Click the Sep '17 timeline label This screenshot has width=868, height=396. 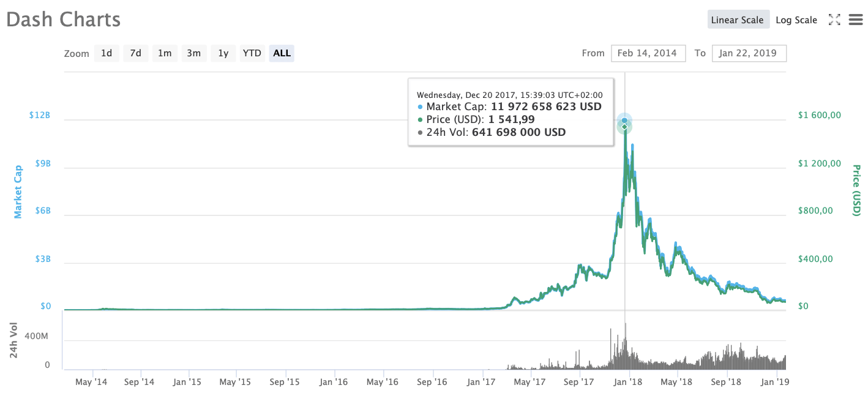(579, 381)
